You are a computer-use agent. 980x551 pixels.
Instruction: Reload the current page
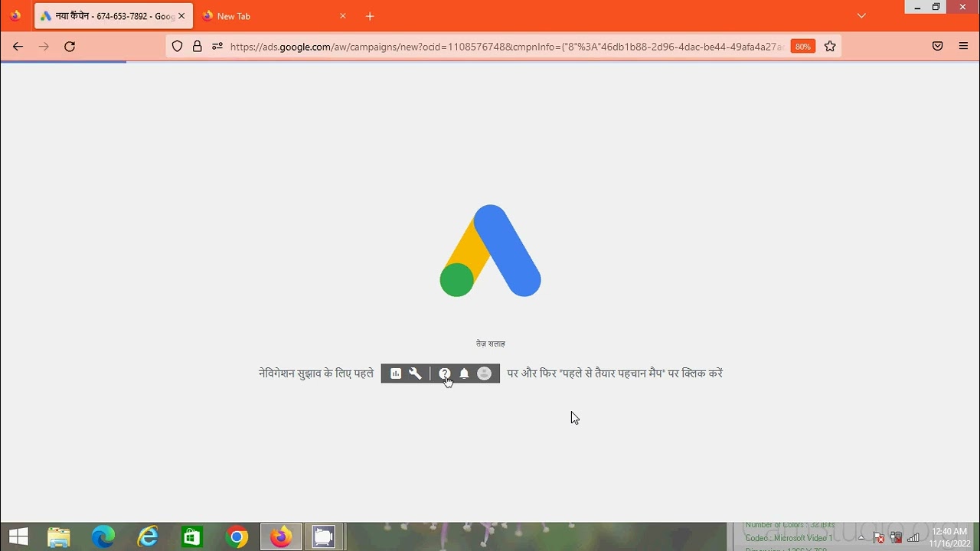pos(70,47)
